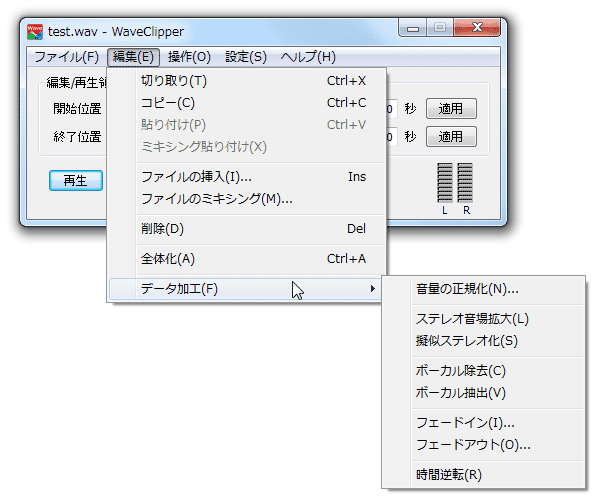Choose 削除(D) from edit menu
The height and width of the screenshot is (500, 598).
[247, 229]
